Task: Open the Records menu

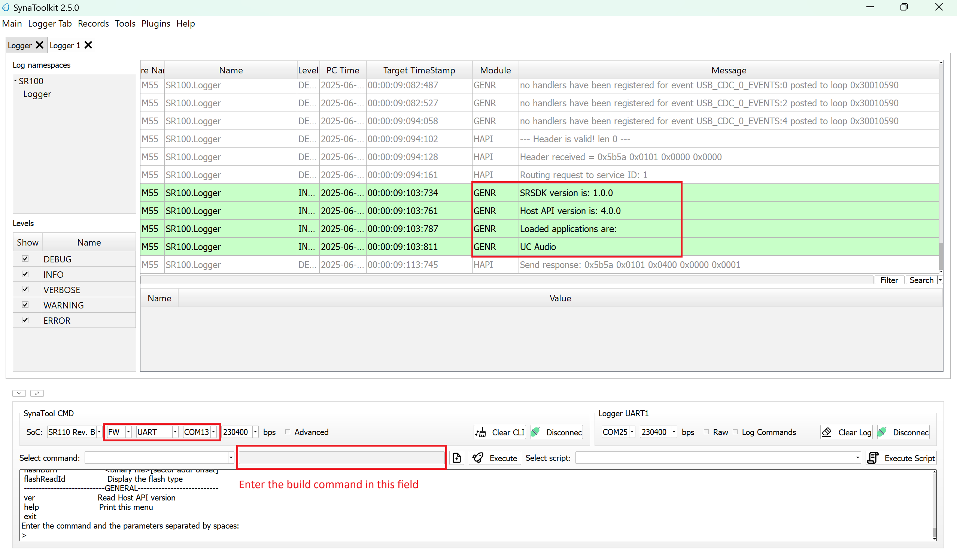Action: pyautogui.click(x=94, y=24)
